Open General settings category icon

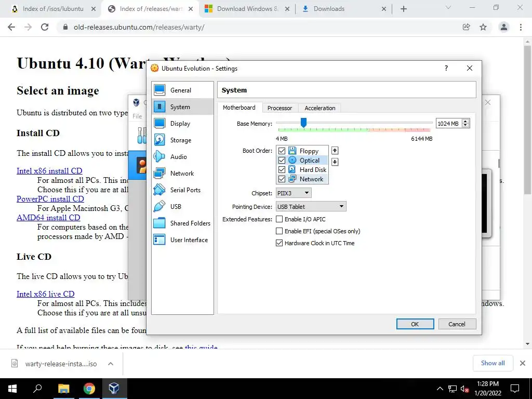pyautogui.click(x=159, y=90)
